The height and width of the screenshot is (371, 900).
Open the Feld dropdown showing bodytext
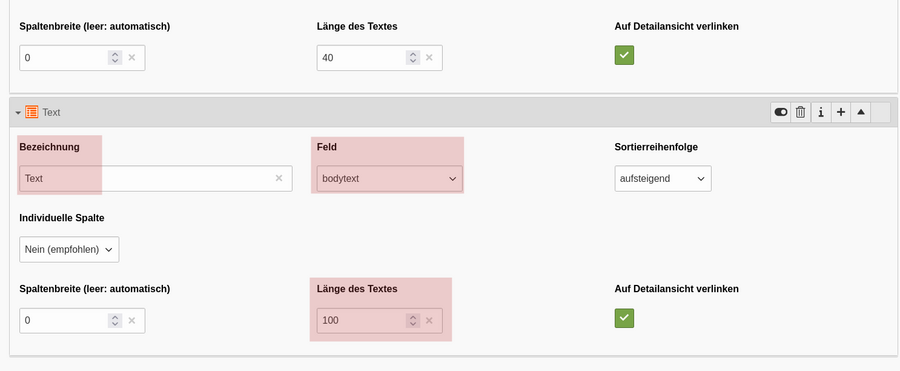click(x=390, y=179)
